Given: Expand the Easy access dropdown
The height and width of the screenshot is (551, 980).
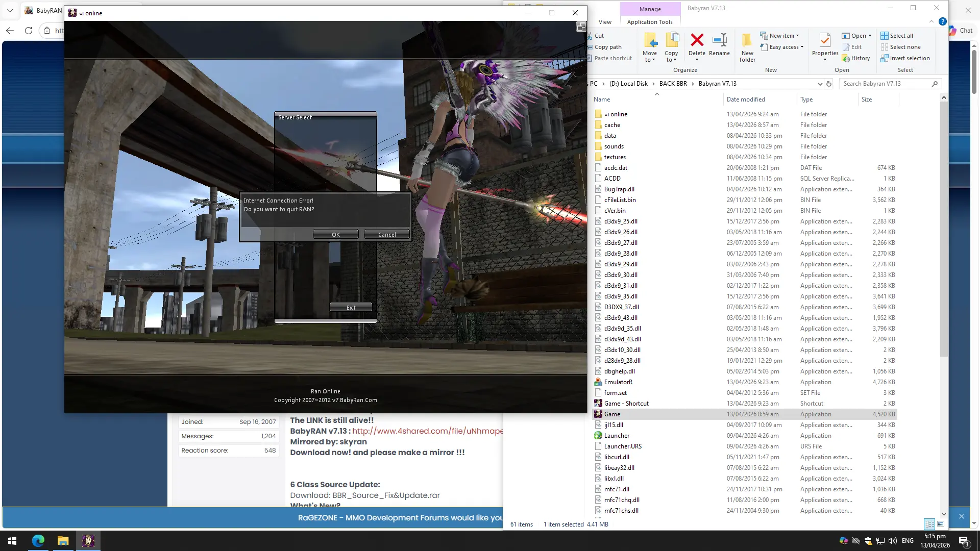Looking at the screenshot, I should click(x=782, y=47).
